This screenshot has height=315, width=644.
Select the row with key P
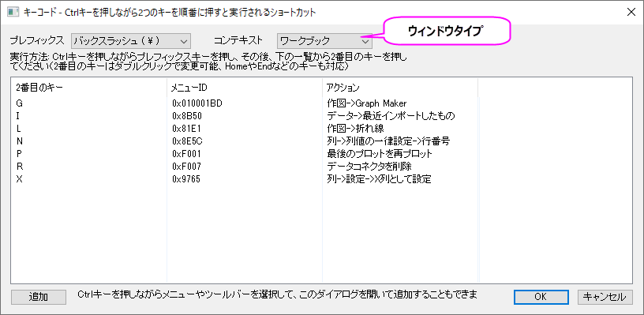[245, 154]
